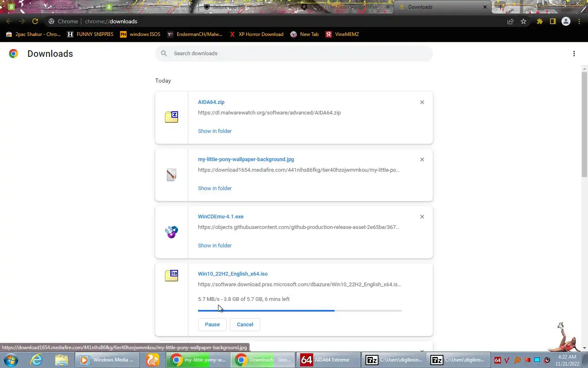Switch to my-little-pony Chrome taskbar window
Screen dimensions: 588x368
(198, 360)
